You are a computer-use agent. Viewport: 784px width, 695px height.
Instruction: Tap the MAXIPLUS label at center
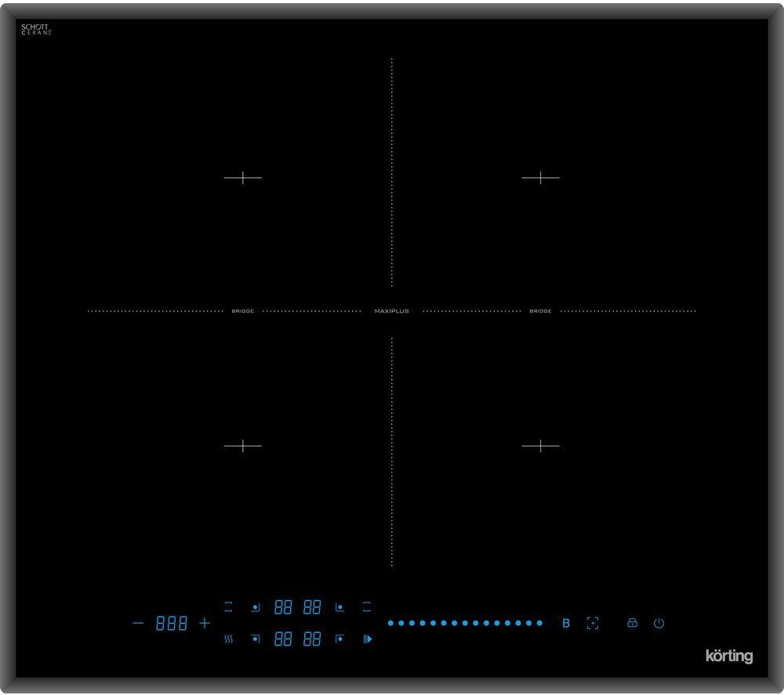click(392, 311)
